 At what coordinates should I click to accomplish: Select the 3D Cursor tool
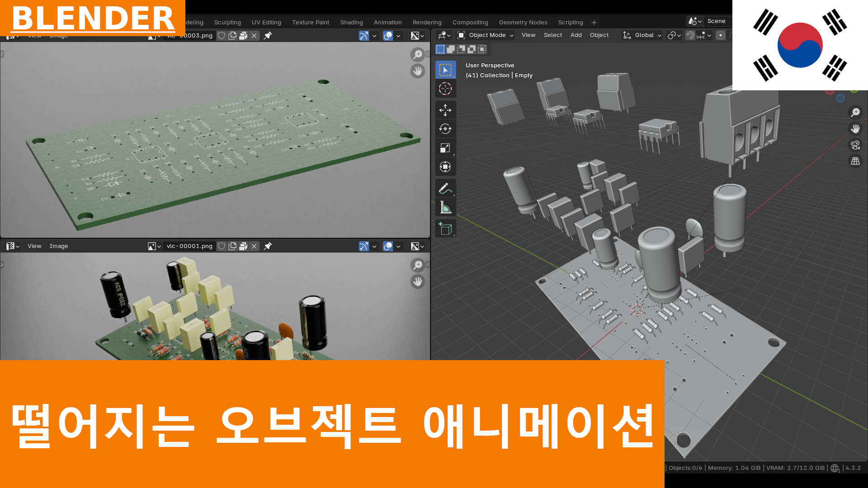point(445,89)
